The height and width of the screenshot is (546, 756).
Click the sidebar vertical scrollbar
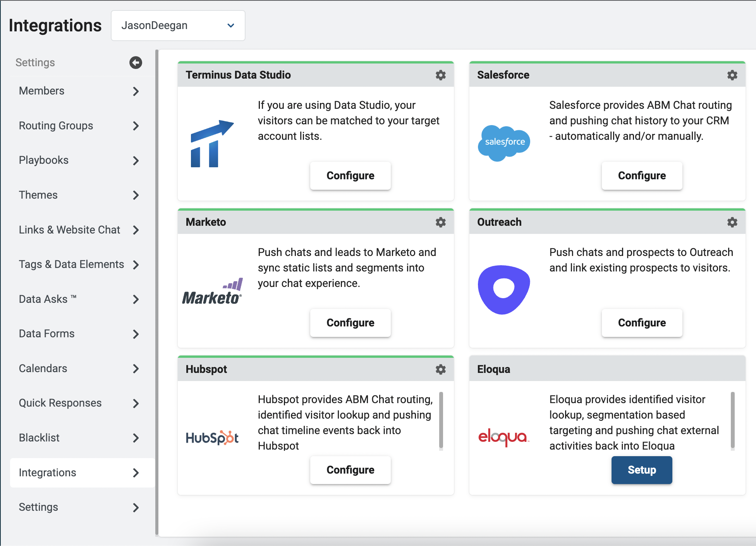[157, 292]
